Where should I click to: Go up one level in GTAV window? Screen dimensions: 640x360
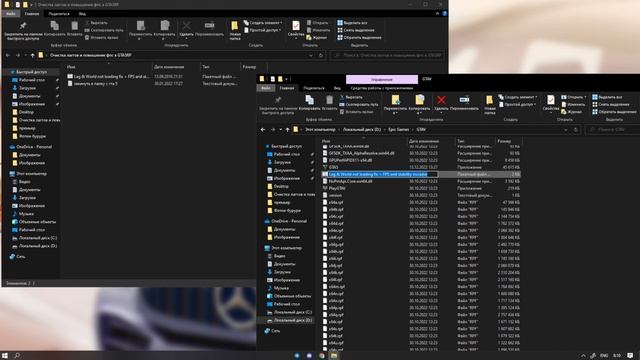click(287, 130)
